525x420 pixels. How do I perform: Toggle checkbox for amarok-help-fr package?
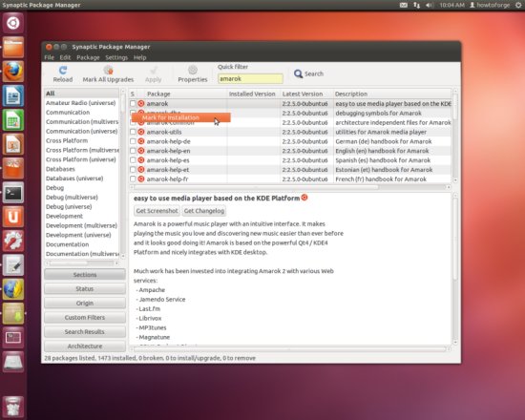coord(133,179)
